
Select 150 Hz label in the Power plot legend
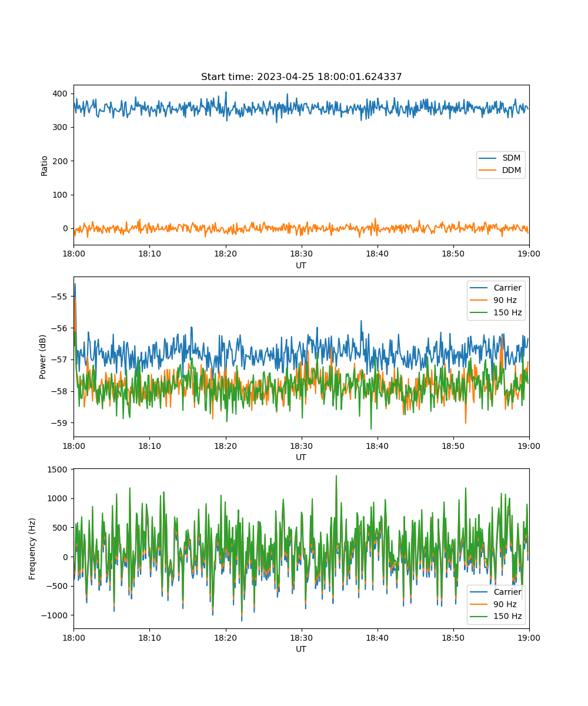(x=507, y=313)
